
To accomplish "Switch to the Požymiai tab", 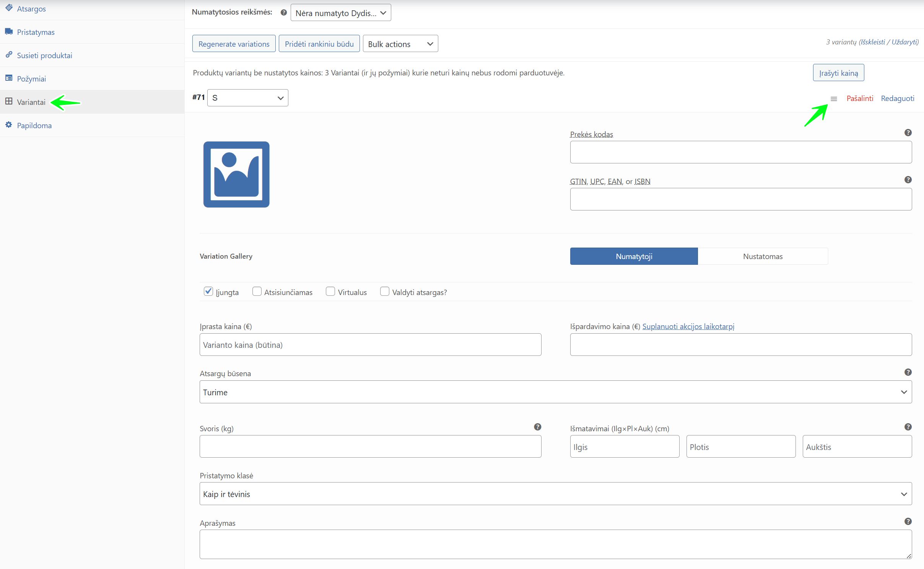I will 31,79.
